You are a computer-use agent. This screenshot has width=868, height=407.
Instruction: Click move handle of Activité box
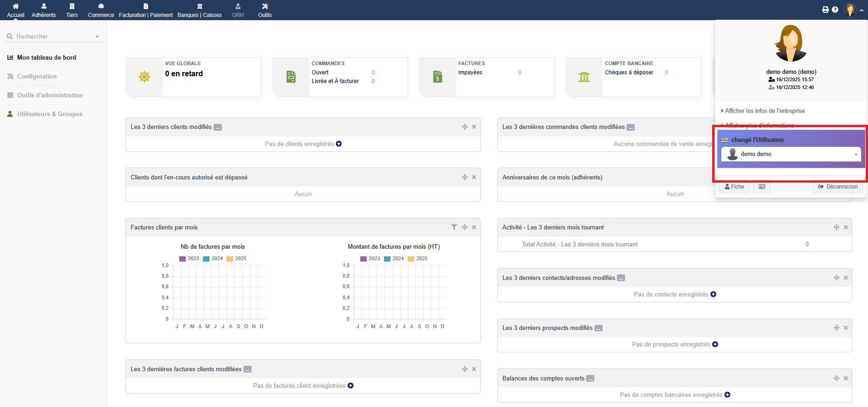click(836, 227)
